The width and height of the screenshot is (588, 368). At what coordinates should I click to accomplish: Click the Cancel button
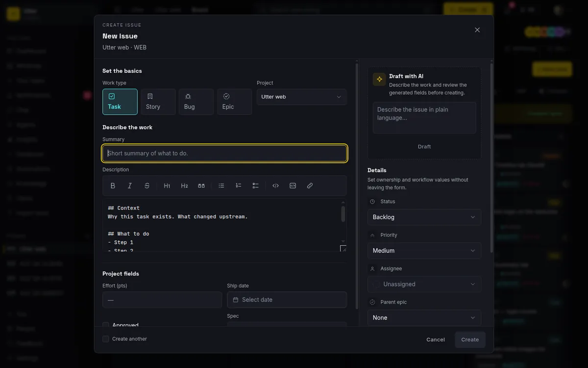(436, 340)
